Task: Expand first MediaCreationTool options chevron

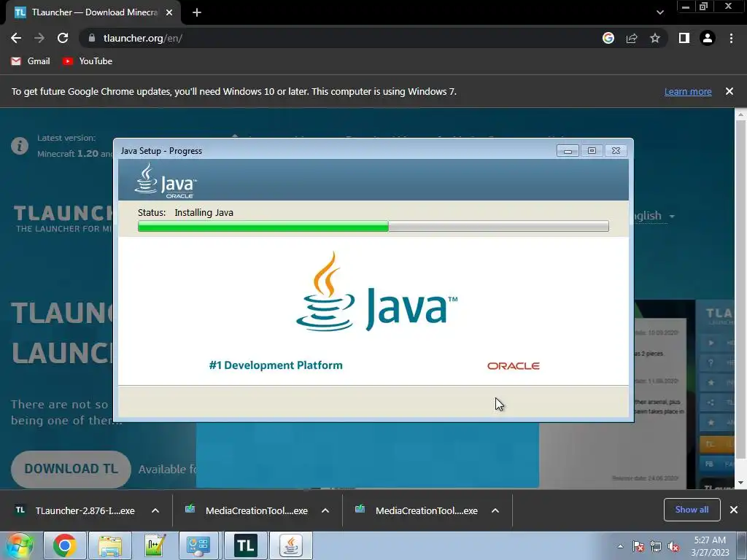Action: (325, 510)
